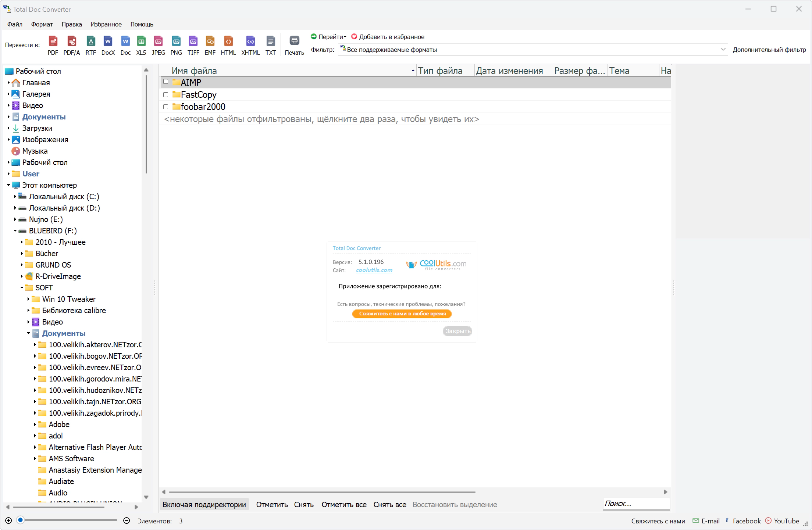Select R-DriveImage folder in the tree
This screenshot has height=530, width=812.
pos(58,276)
